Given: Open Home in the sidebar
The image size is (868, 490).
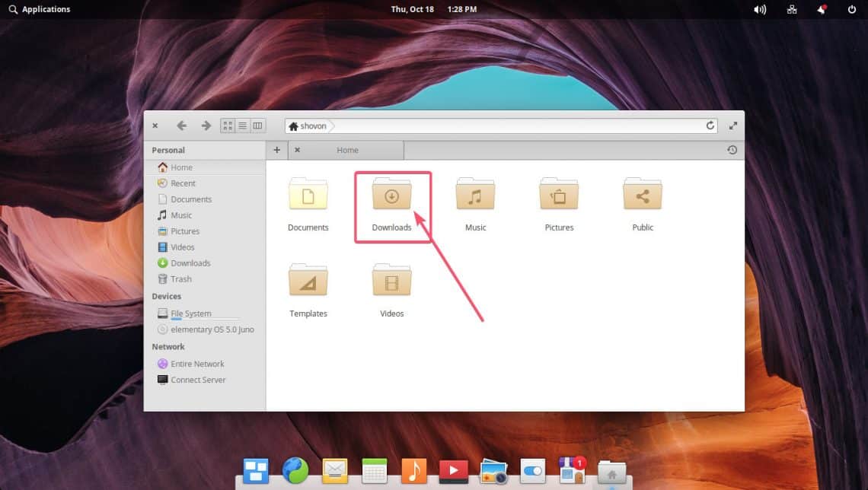Looking at the screenshot, I should tap(205, 167).
